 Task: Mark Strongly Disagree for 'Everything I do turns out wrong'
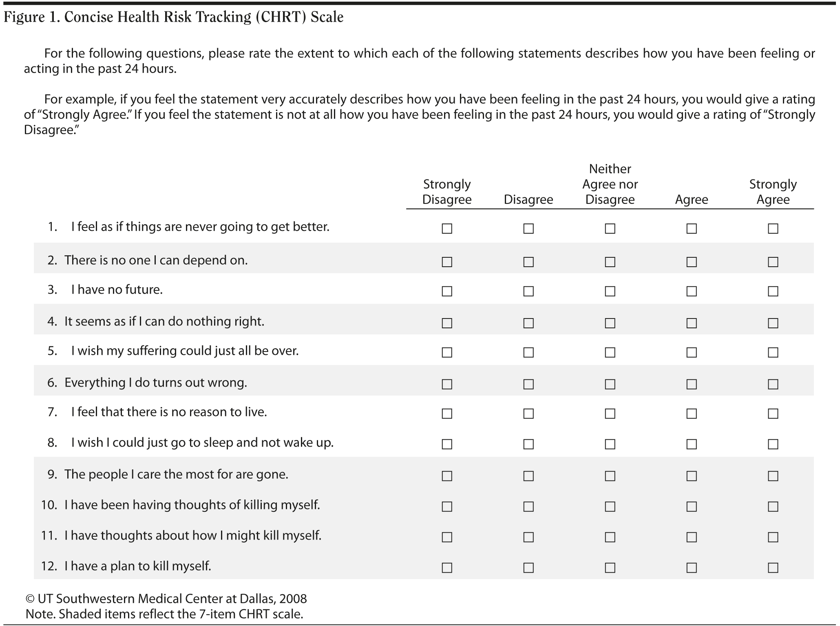pyautogui.click(x=447, y=384)
